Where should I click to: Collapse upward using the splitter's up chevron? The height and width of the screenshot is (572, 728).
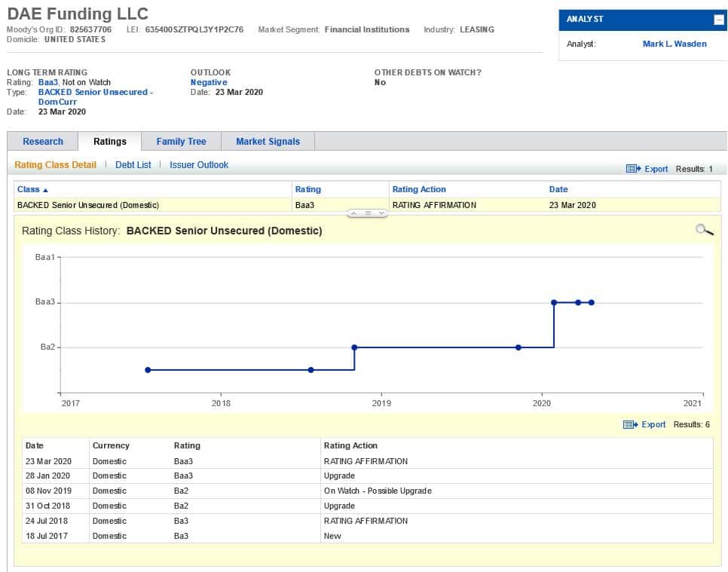(353, 213)
